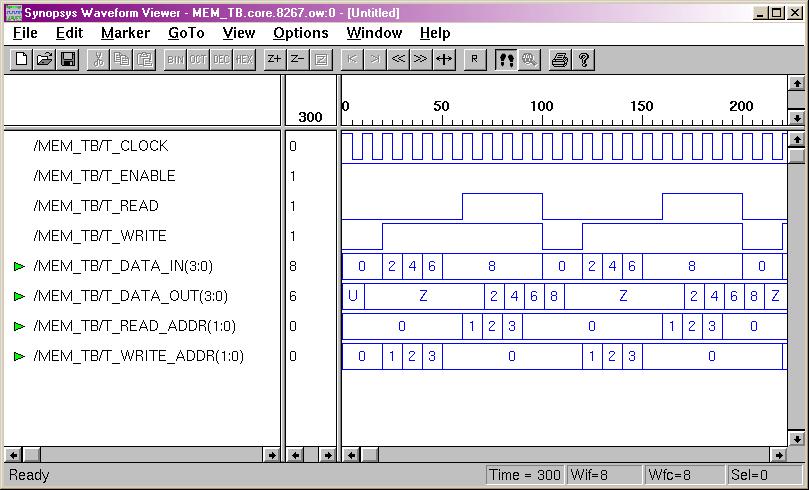This screenshot has height=490, width=809.
Task: Select the /MEM_TB/T_CLOCK signal name
Action: (x=100, y=146)
